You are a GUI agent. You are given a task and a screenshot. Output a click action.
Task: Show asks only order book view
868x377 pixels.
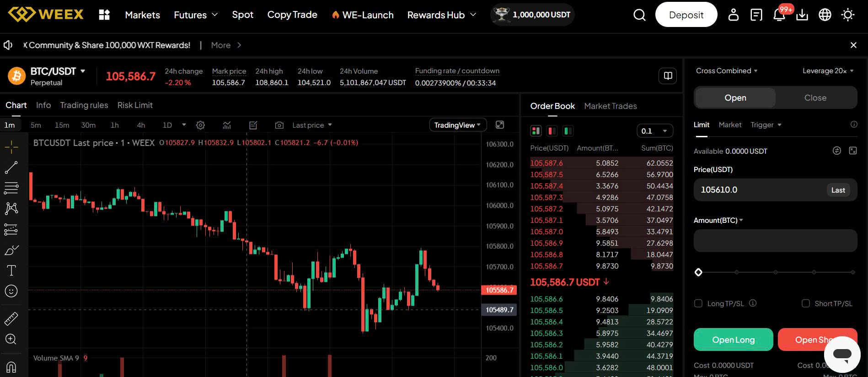pyautogui.click(x=552, y=131)
